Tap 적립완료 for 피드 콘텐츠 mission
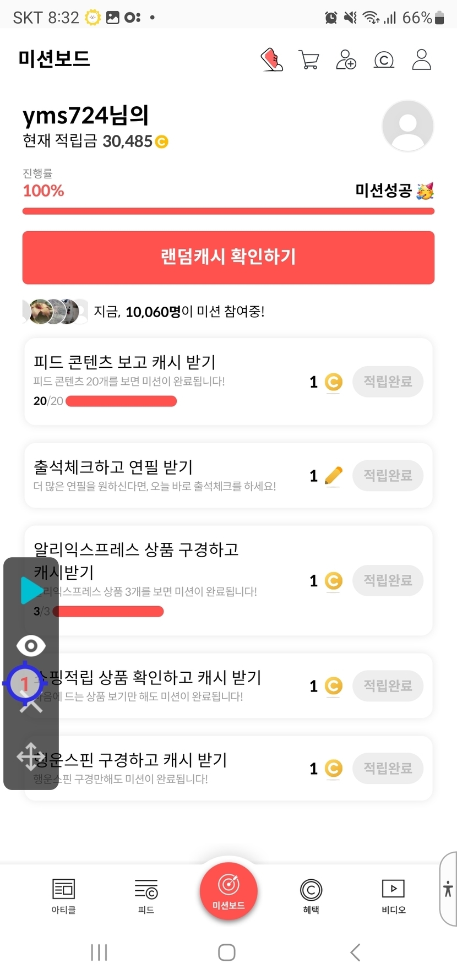 point(388,382)
